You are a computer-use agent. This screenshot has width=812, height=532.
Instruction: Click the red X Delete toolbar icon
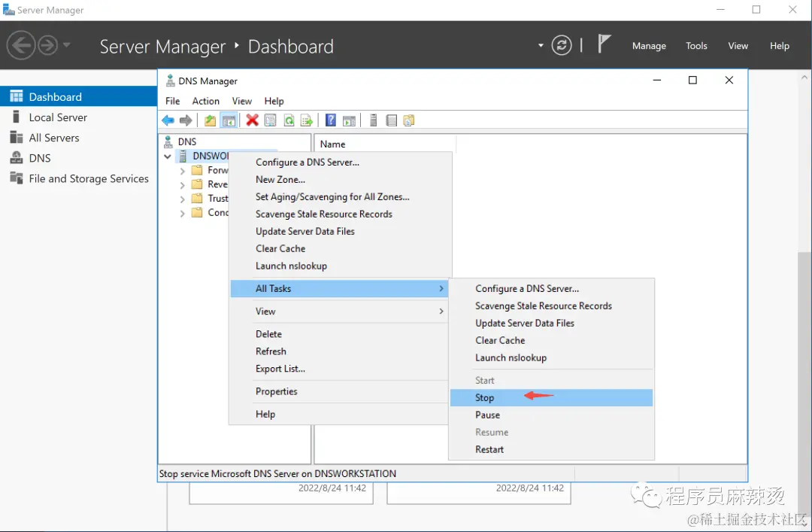[252, 120]
